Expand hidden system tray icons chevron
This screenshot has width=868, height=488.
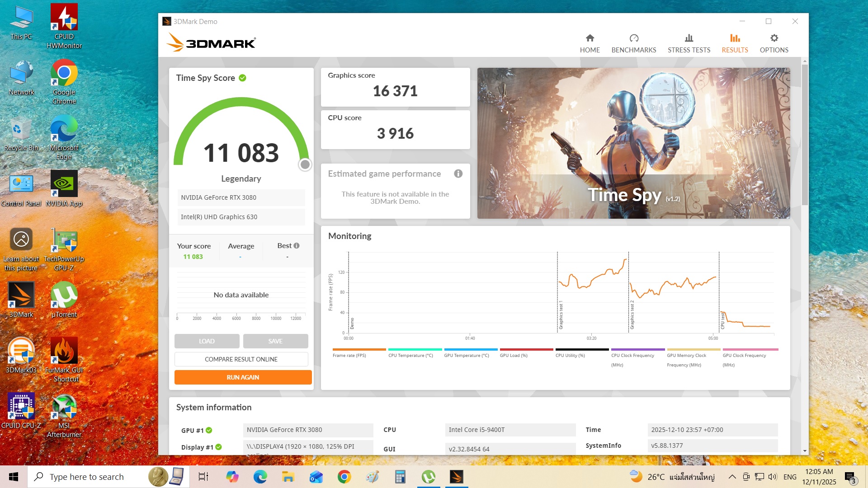click(732, 477)
